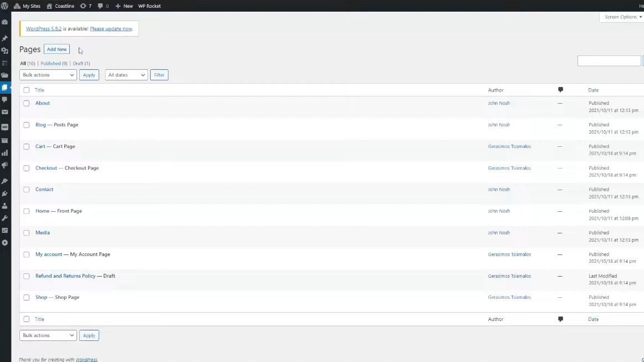Open the WordPress logo menu

click(4, 6)
